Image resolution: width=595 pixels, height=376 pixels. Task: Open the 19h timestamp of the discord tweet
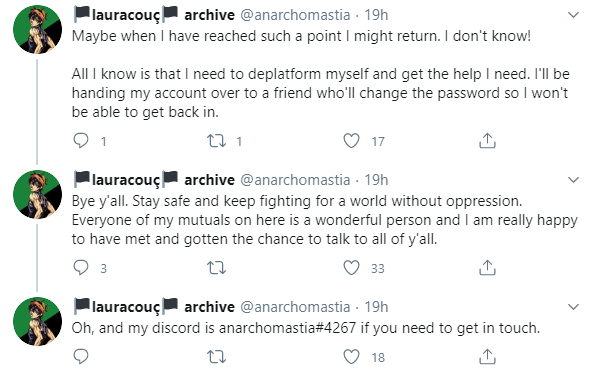pyautogui.click(x=376, y=307)
